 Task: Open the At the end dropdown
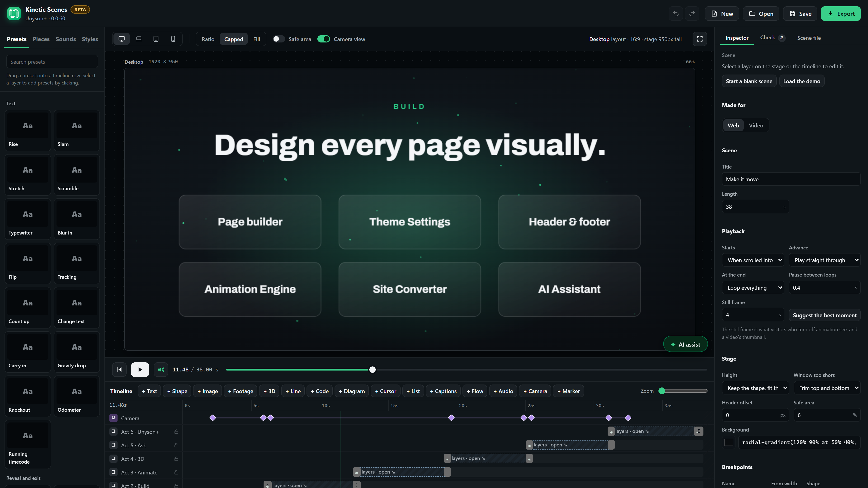(x=753, y=288)
